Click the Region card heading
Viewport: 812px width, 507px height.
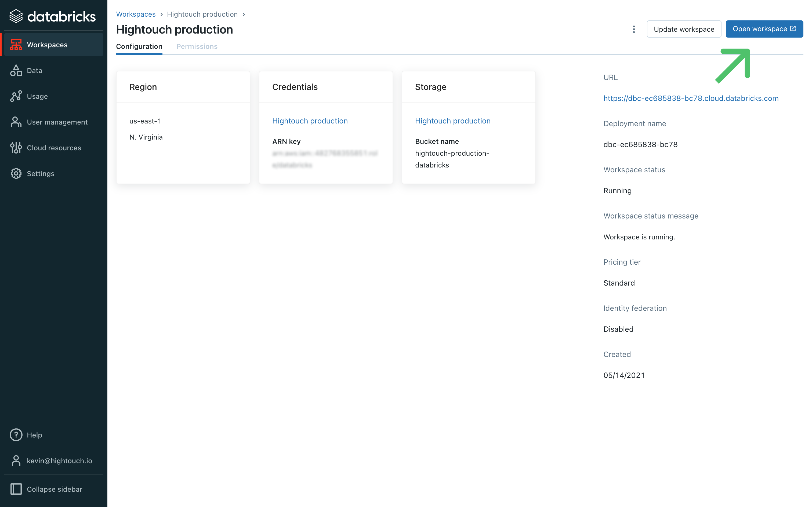(143, 87)
